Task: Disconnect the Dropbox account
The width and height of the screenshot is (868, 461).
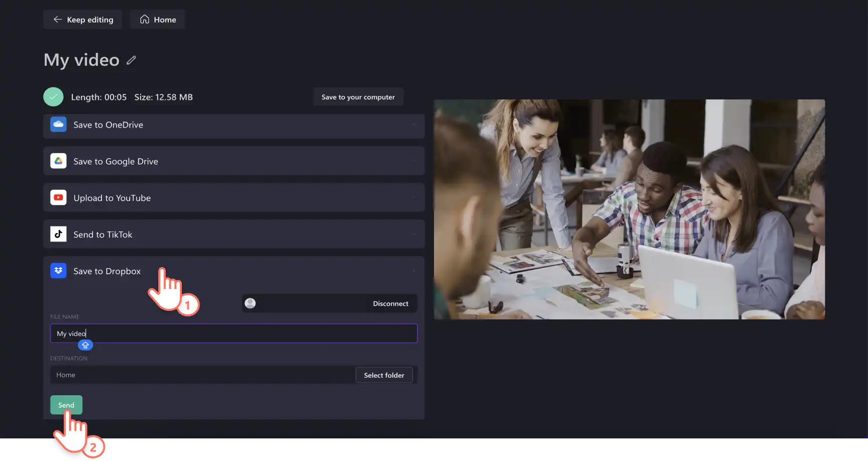Action: pyautogui.click(x=390, y=303)
